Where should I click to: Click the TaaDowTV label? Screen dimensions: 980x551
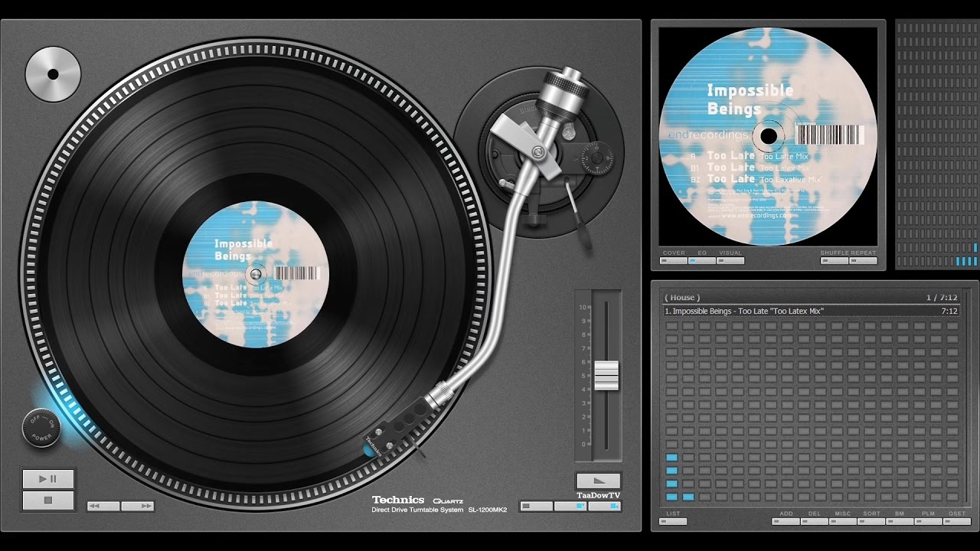(598, 495)
